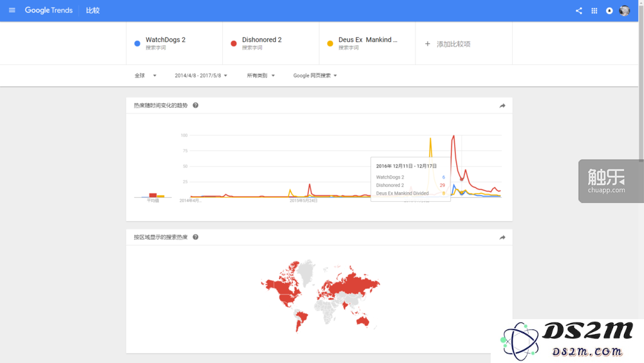The image size is (644, 363).
Task: Click the Dishonored 2 red color dot
Action: 233,44
